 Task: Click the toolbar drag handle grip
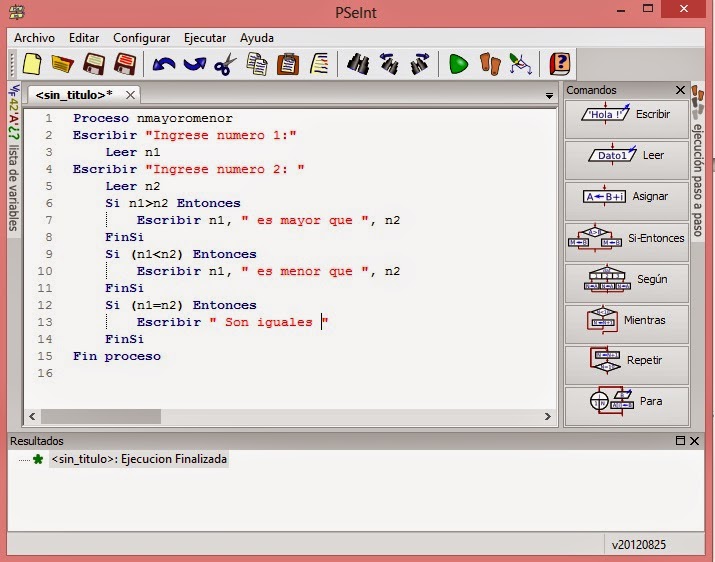point(12,64)
